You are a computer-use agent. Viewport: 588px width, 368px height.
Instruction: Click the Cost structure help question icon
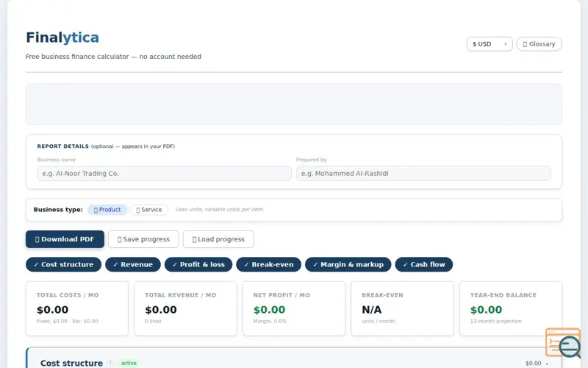(110, 363)
